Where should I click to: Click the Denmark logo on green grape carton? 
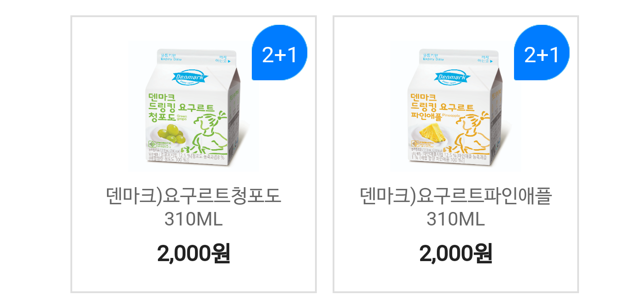tap(190, 78)
